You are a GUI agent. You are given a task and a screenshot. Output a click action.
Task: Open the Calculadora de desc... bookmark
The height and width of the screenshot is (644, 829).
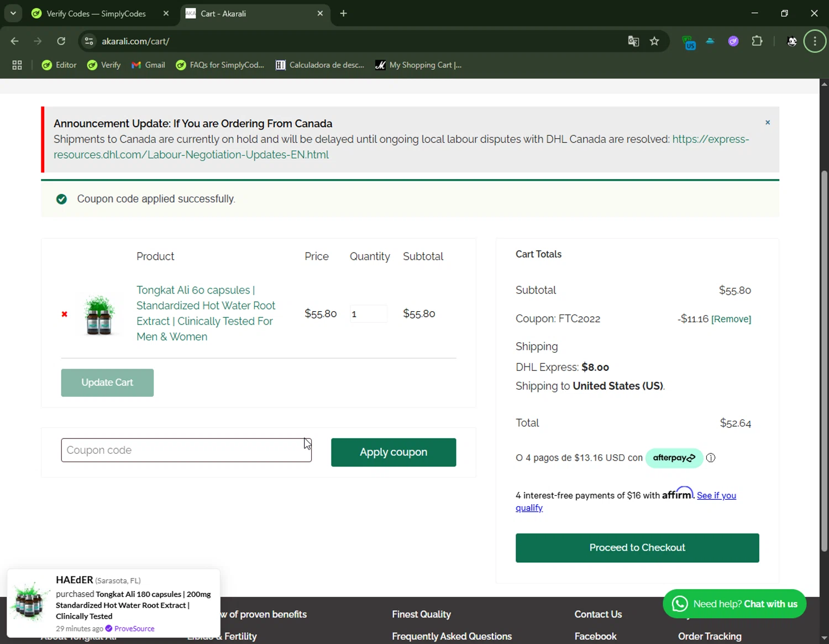click(x=320, y=65)
